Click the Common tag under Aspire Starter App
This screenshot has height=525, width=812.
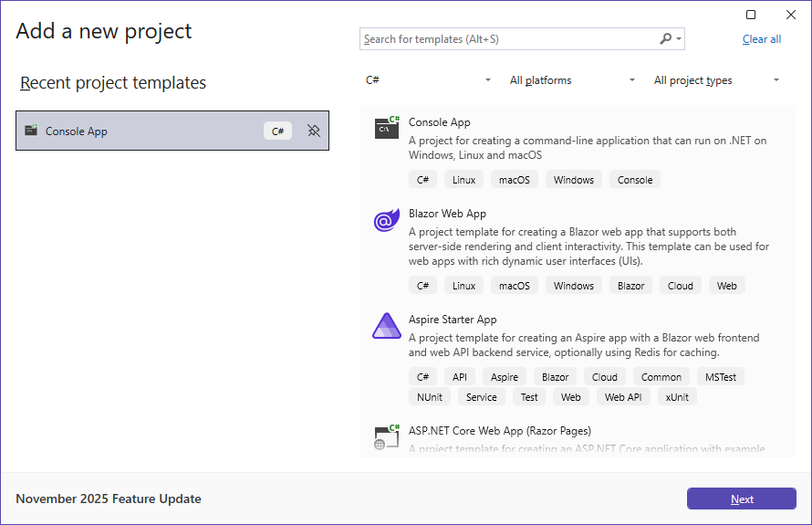click(661, 377)
